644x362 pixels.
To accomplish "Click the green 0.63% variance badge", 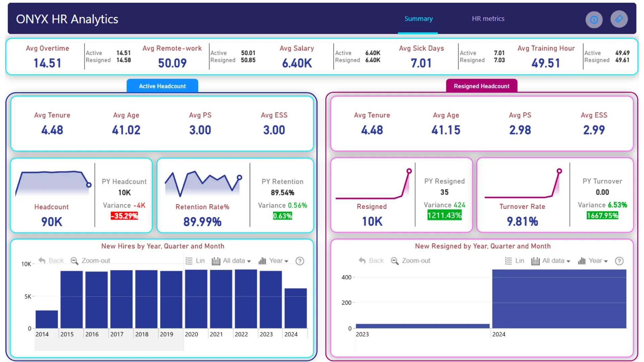I will [x=282, y=216].
